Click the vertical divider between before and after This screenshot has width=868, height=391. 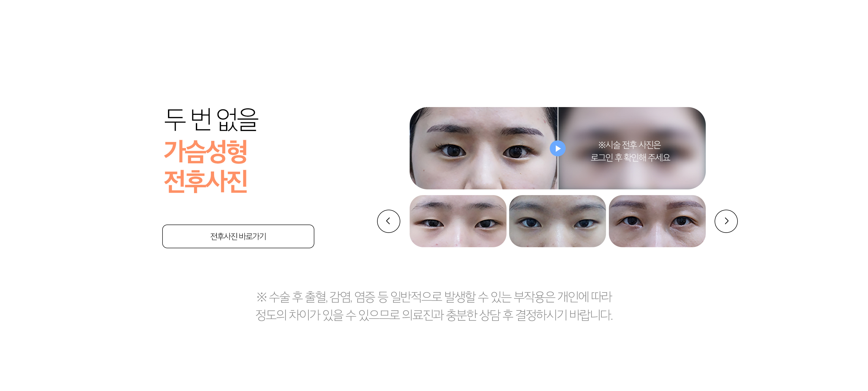point(558,148)
